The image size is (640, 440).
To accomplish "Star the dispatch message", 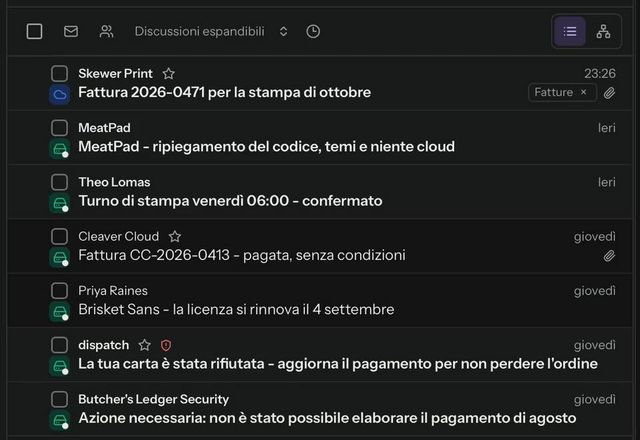I will [x=144, y=345].
